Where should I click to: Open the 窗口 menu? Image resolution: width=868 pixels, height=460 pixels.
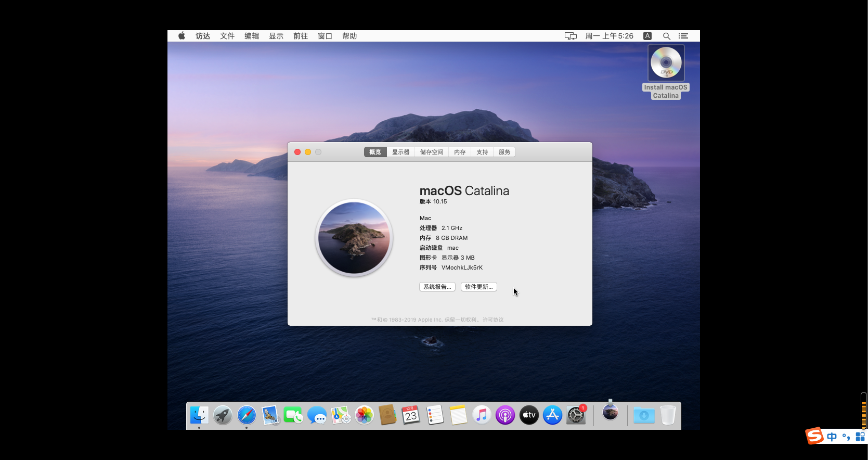click(325, 36)
